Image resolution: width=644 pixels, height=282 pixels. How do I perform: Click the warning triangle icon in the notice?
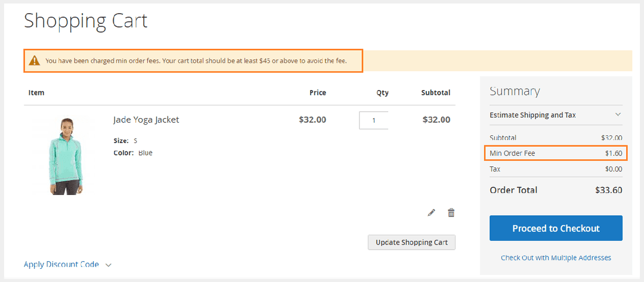click(x=35, y=60)
